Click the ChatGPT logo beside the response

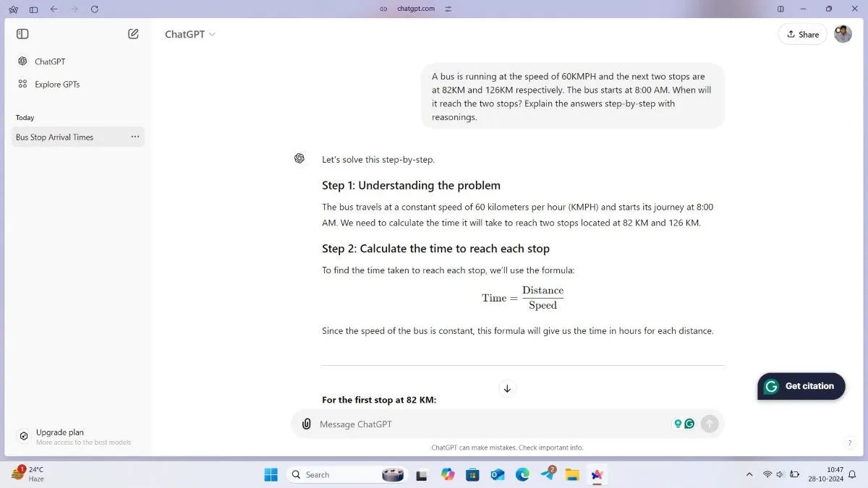click(299, 158)
